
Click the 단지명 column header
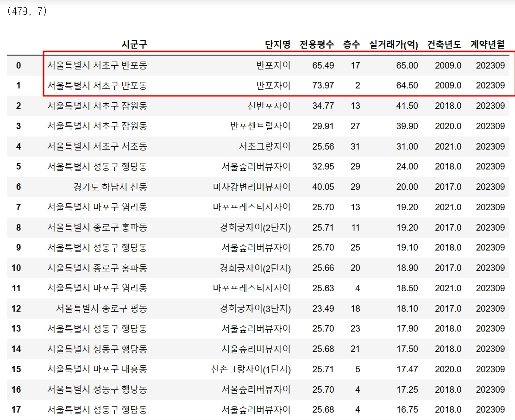(x=277, y=44)
